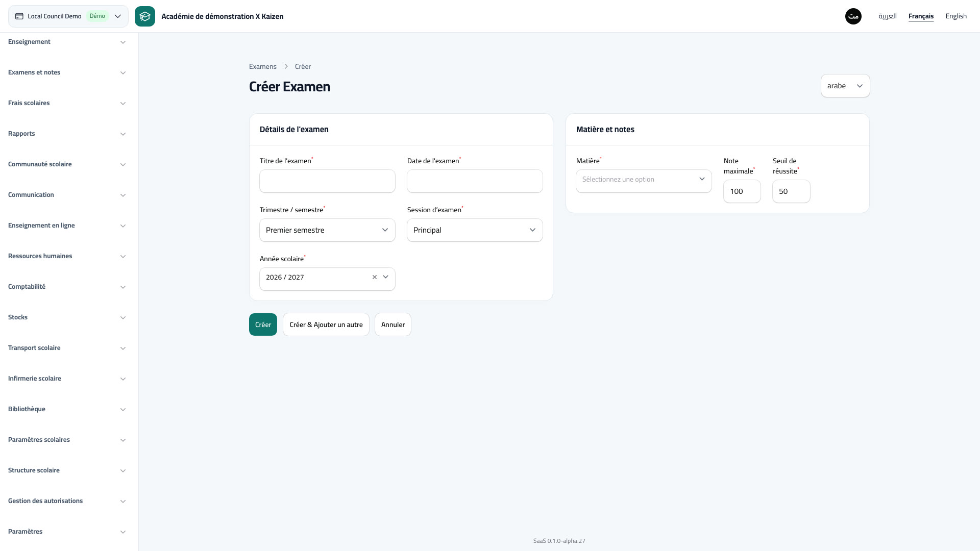Switch interface language to العربية
Viewport: 980px width, 551px height.
tap(888, 16)
